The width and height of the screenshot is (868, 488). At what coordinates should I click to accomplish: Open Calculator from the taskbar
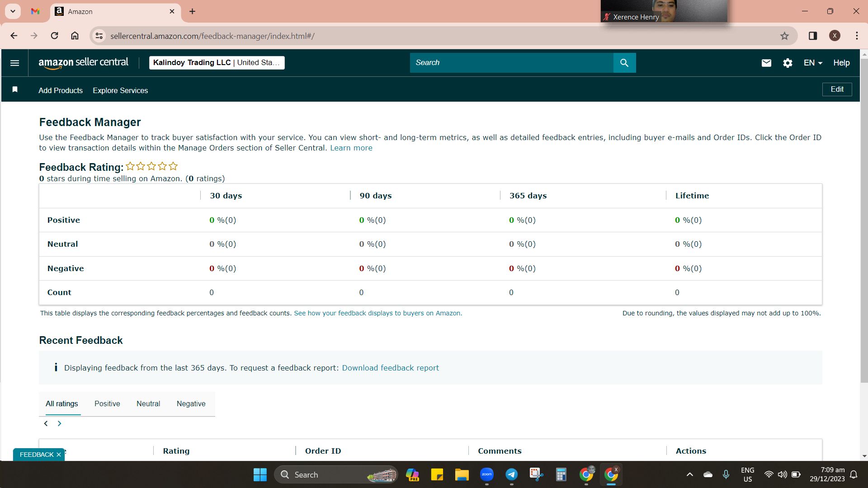(x=561, y=474)
